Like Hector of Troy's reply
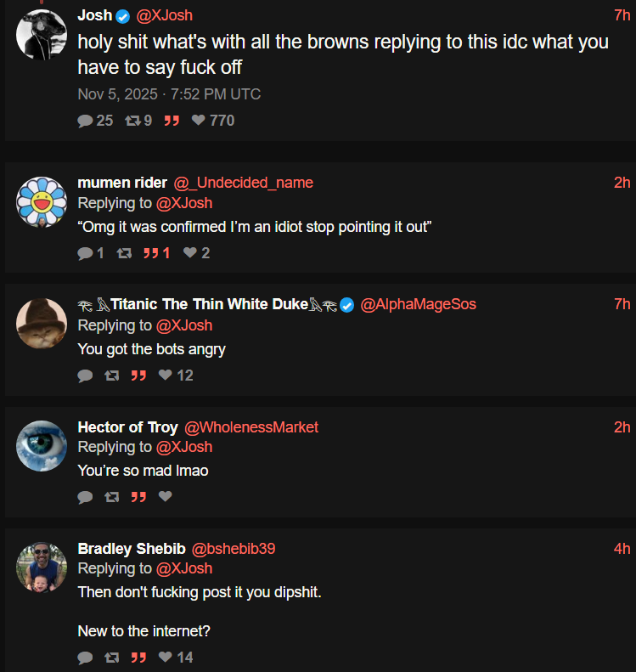Viewport: 636px width, 672px height. click(x=166, y=497)
